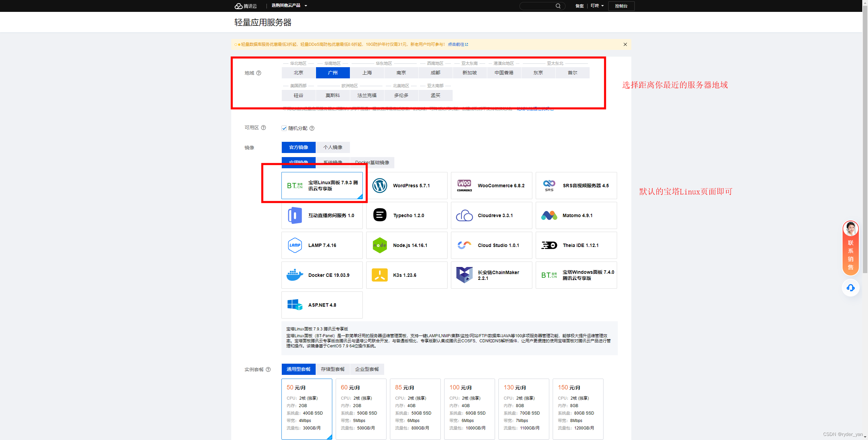Select the Theia IDE 1.12.1 icon
This screenshot has width=868, height=440.
coord(549,245)
